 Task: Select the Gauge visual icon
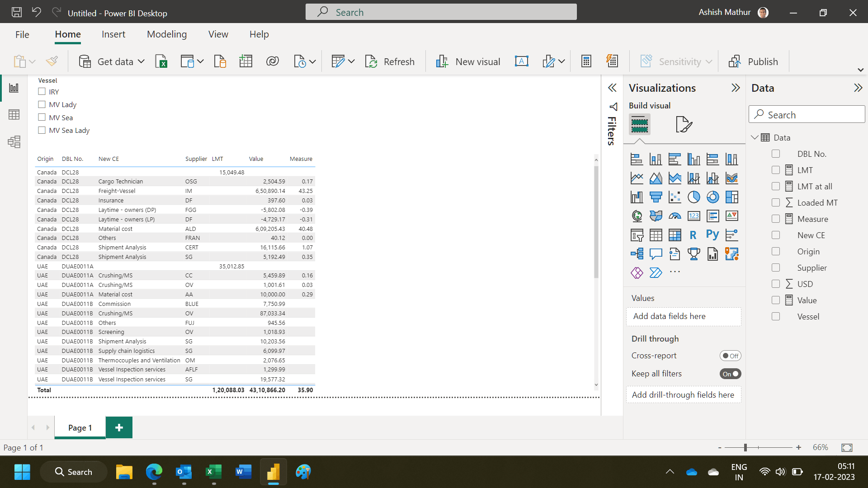point(675,216)
